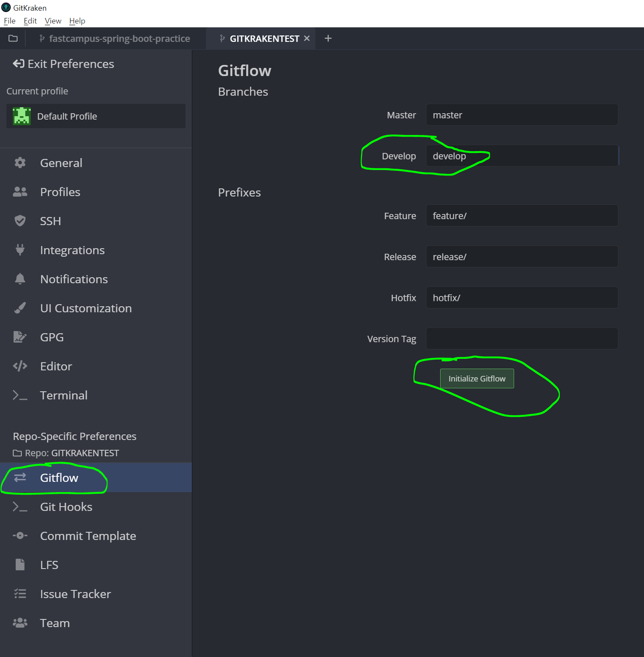Open GPG preferences

coord(96,337)
